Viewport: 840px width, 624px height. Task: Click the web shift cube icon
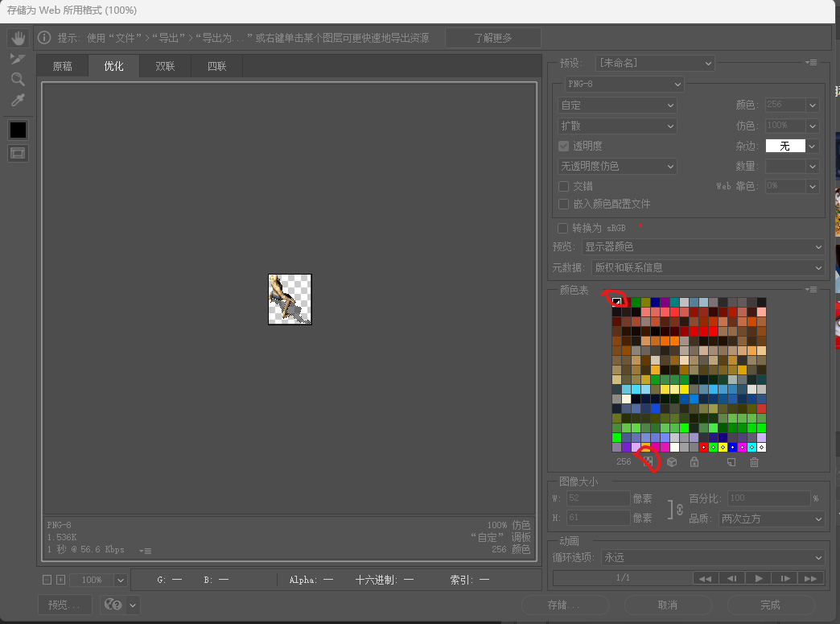[x=672, y=461]
